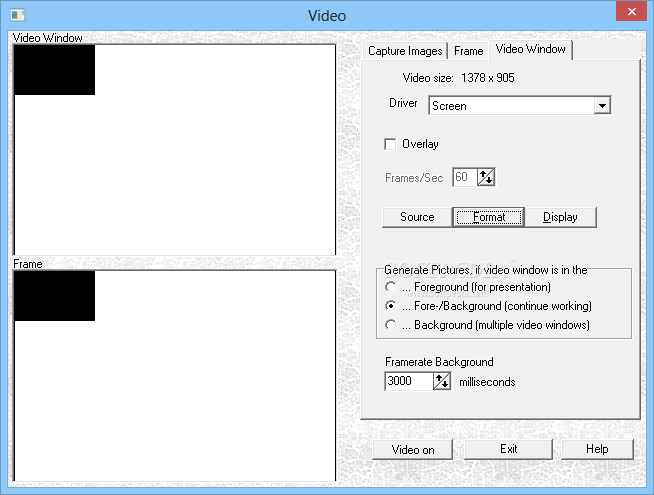This screenshot has height=495, width=654.
Task: Switch to the Frame tab
Action: coord(468,51)
